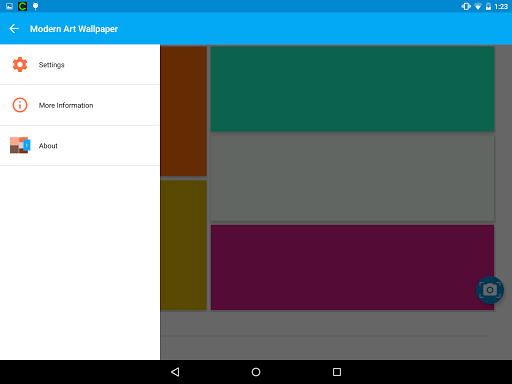Tap the More Information info circle icon
512x384 pixels.
tap(20, 105)
